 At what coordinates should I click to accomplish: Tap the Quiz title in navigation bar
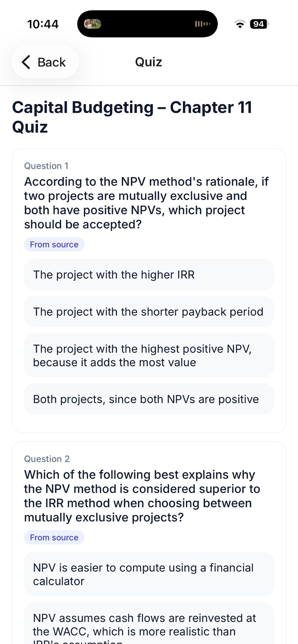point(149,62)
